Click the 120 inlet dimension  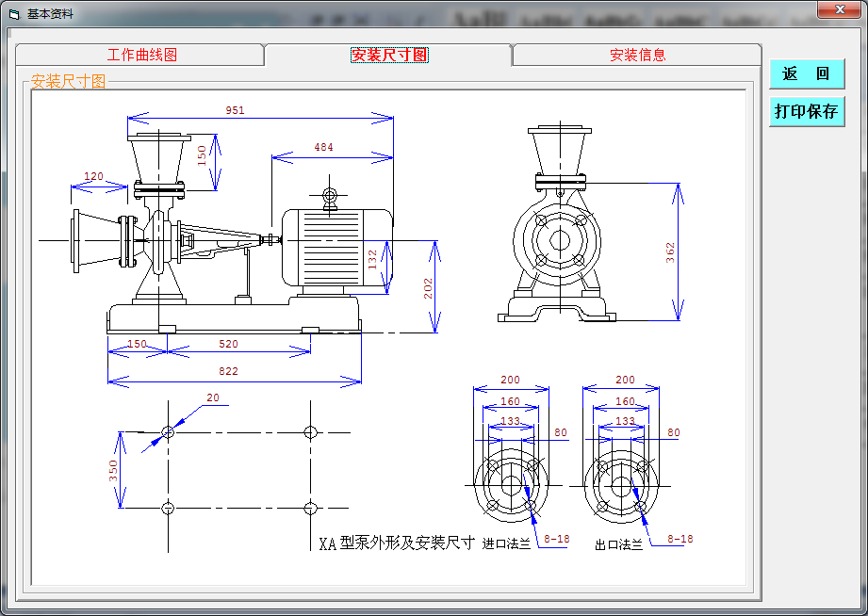tap(93, 176)
